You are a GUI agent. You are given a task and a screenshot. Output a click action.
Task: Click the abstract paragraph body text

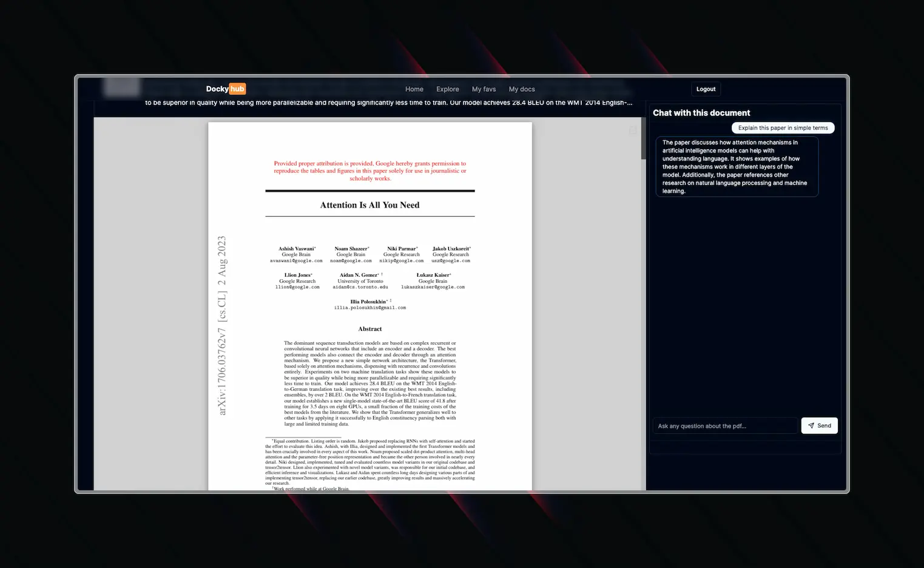[x=370, y=384]
